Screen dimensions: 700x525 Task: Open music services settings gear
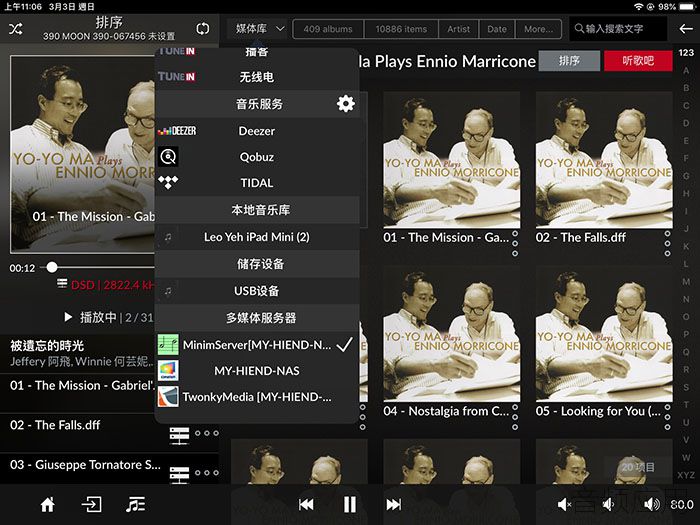[x=346, y=104]
